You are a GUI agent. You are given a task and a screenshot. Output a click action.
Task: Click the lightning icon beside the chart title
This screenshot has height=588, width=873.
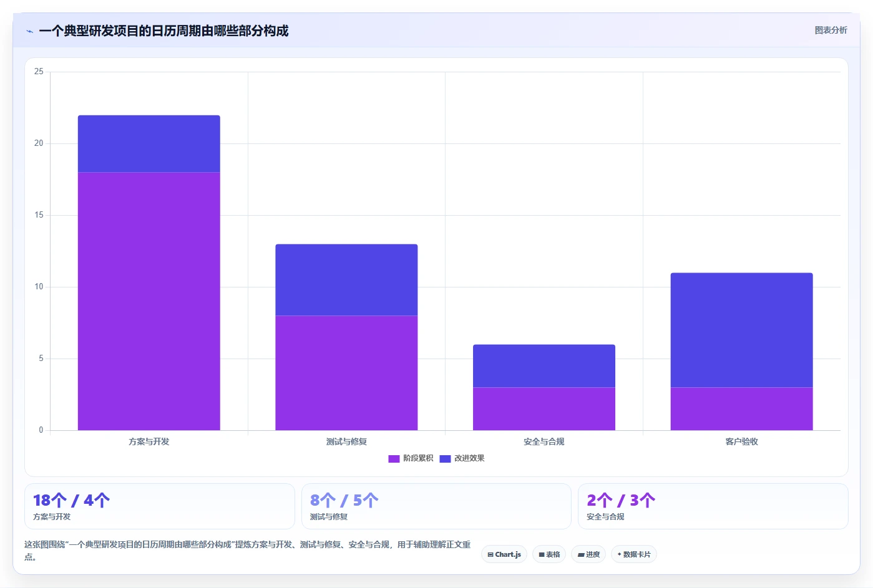(29, 31)
